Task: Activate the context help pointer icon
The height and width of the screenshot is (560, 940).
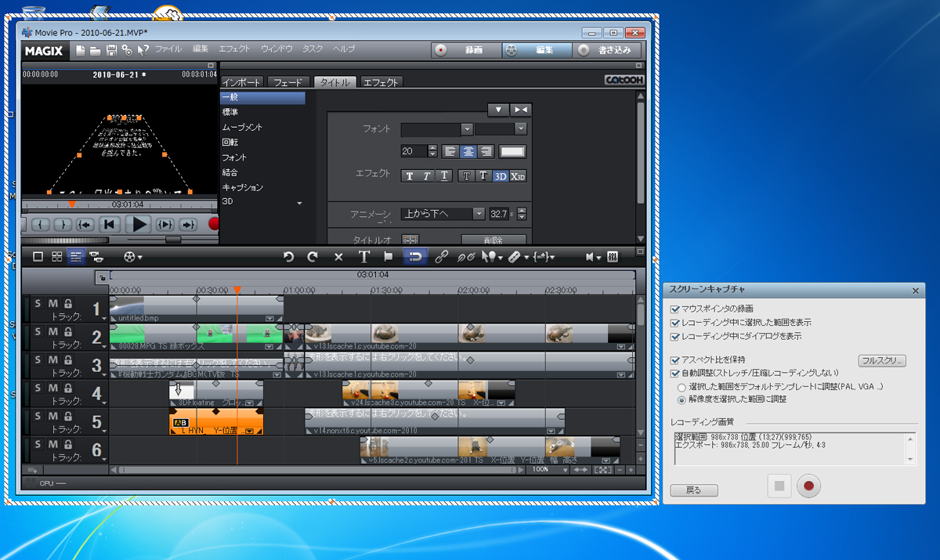Action: (x=143, y=49)
